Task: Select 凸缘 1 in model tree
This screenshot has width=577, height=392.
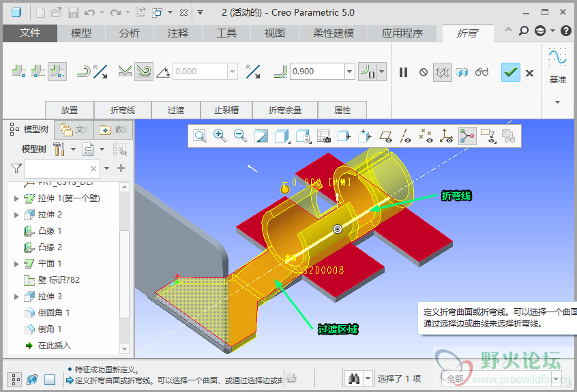Action: 43,231
